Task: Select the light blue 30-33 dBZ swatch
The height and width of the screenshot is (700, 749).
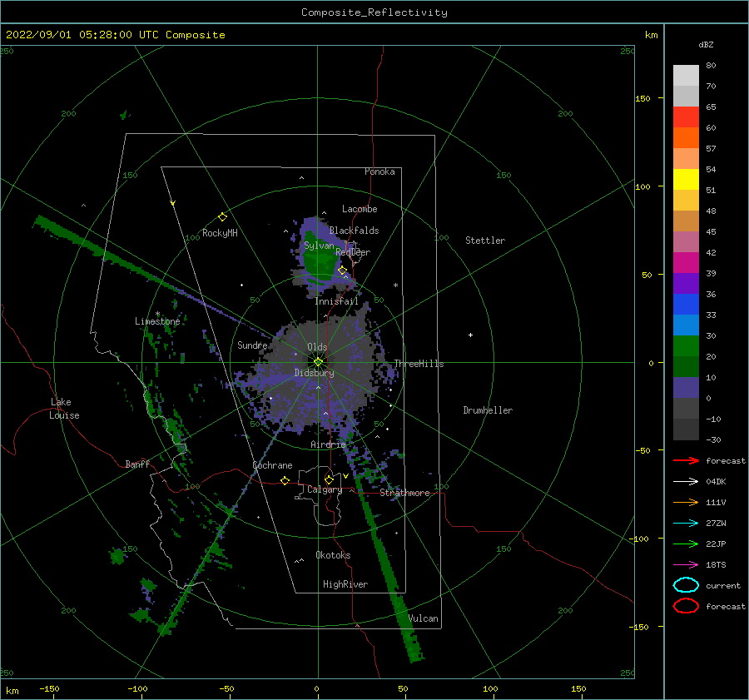Action: (686, 325)
